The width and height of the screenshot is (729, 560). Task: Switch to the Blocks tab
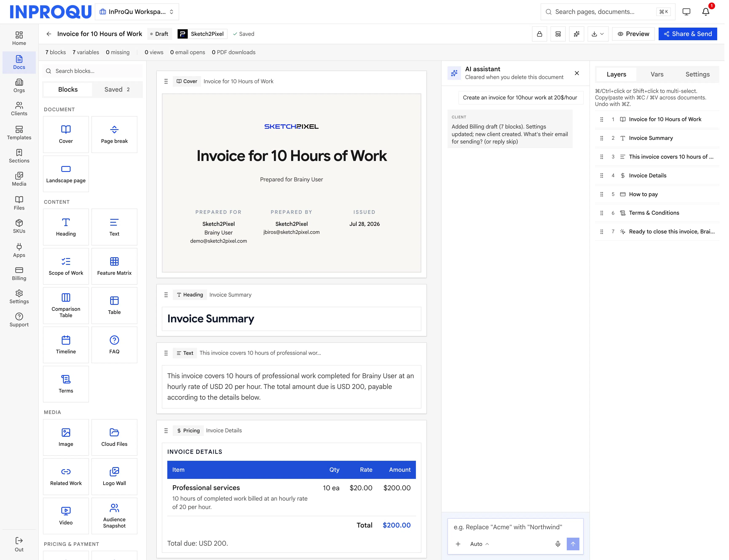(x=68, y=89)
